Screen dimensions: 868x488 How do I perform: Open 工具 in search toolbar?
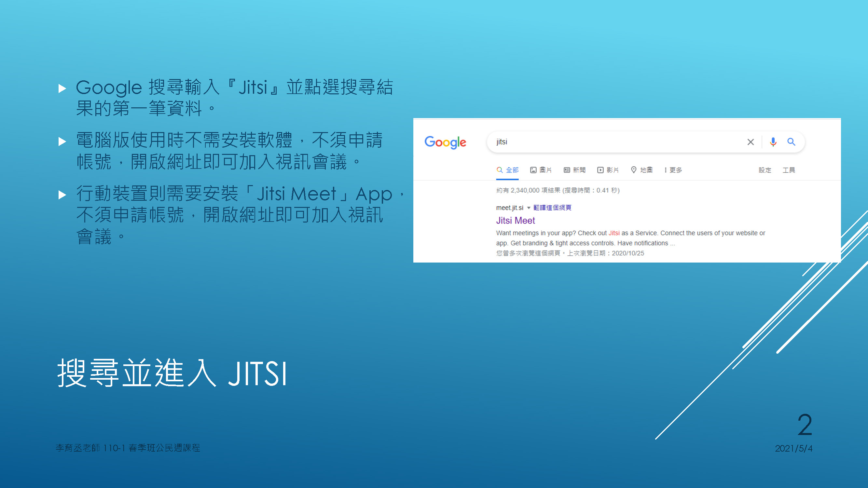click(x=789, y=170)
